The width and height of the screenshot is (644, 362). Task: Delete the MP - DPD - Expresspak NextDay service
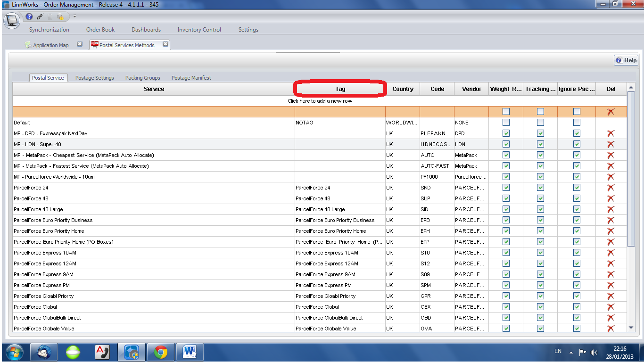coord(611,133)
